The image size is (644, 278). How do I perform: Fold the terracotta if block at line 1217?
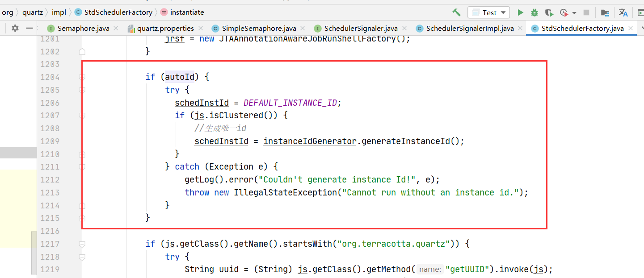click(82, 244)
